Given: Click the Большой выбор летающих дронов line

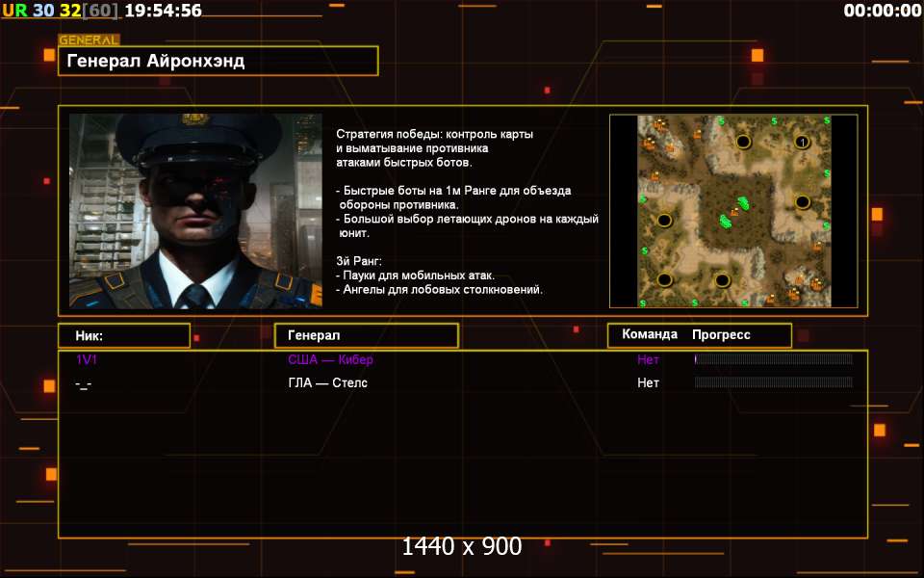Looking at the screenshot, I should pos(468,219).
